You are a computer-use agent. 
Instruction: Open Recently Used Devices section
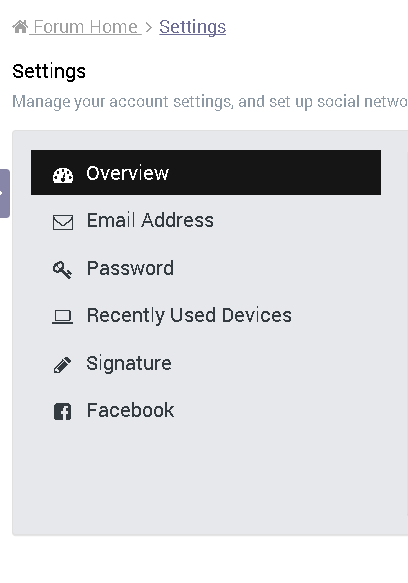[206, 315]
